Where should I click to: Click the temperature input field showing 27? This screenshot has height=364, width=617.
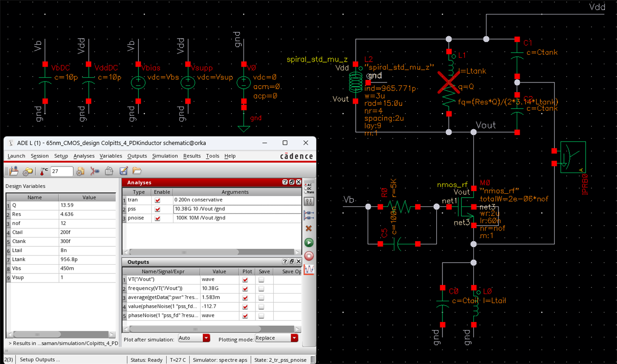[62, 172]
